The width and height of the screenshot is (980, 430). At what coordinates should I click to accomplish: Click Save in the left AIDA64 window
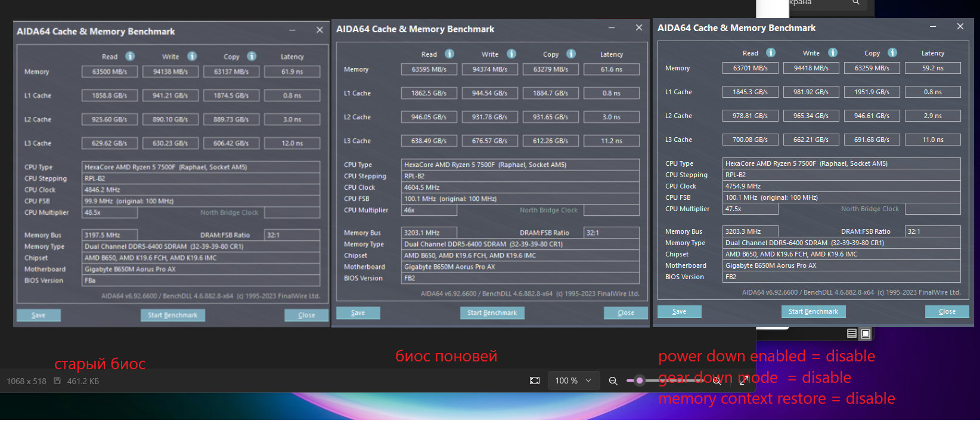pos(38,315)
